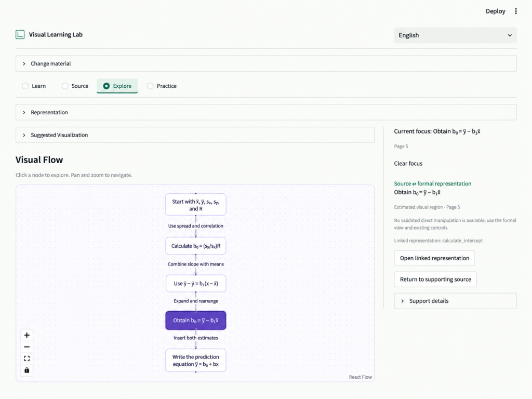Open the English language dropdown
The image size is (532, 399).
(455, 35)
